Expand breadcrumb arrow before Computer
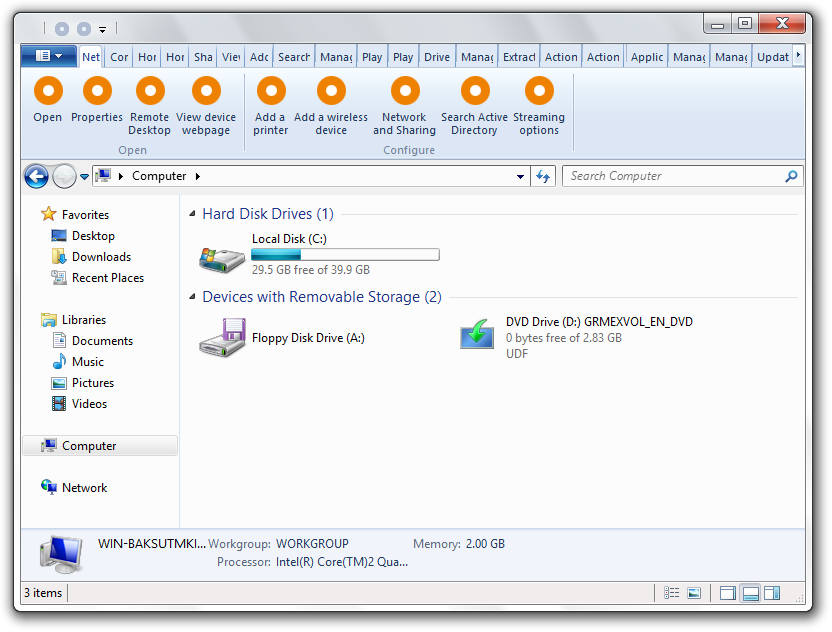Screen dimensions: 832x632 tap(120, 176)
